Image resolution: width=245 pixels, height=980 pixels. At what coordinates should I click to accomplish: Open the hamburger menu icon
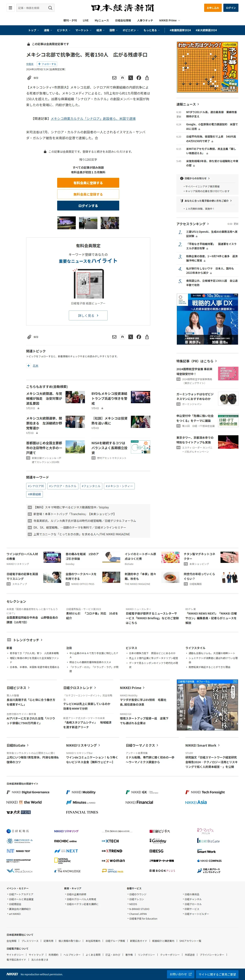(x=10, y=8)
